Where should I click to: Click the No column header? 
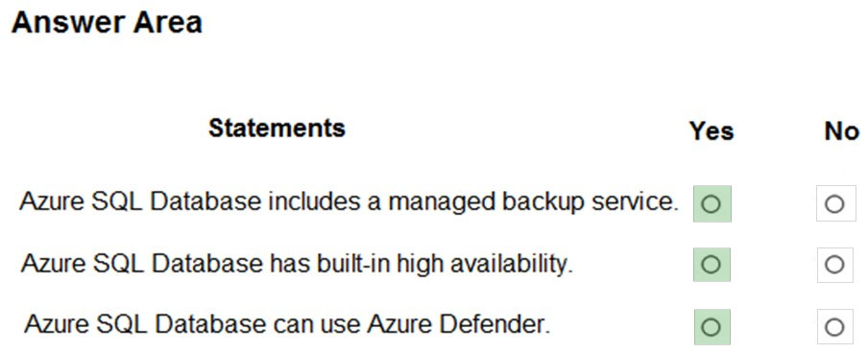(x=841, y=131)
